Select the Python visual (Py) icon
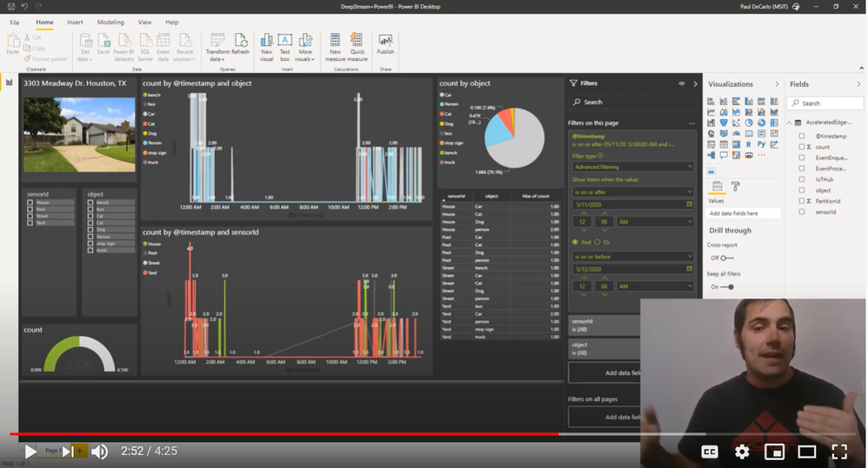 (x=761, y=144)
